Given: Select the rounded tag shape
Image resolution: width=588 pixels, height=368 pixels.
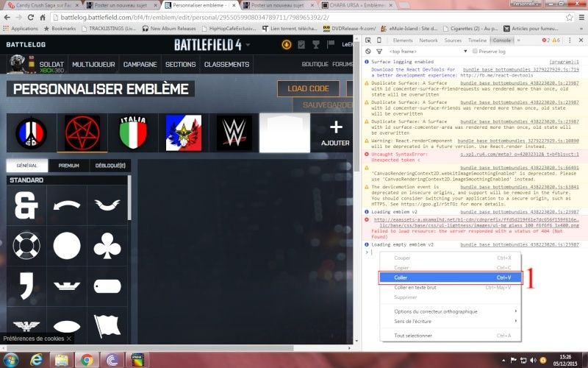Looking at the screenshot, I should [x=107, y=286].
